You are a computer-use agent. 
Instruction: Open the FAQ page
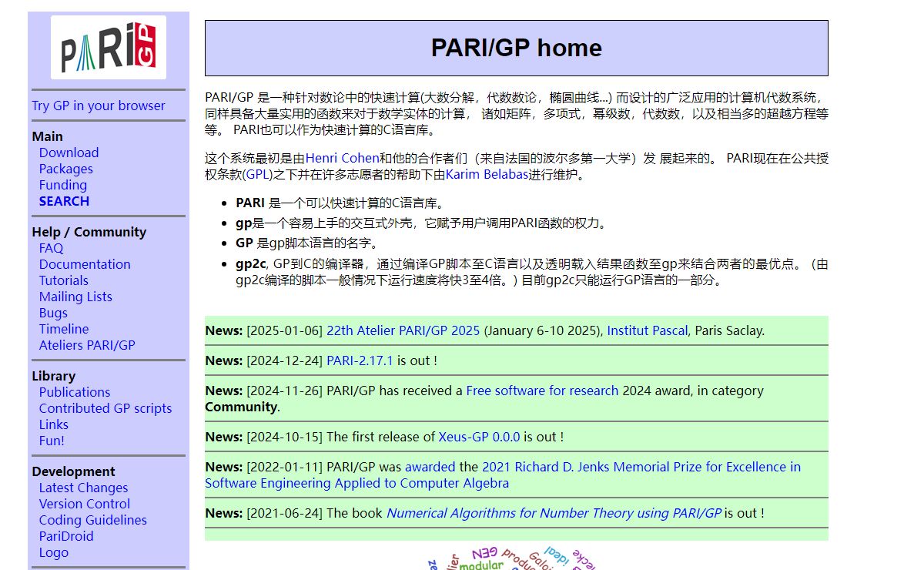point(51,248)
